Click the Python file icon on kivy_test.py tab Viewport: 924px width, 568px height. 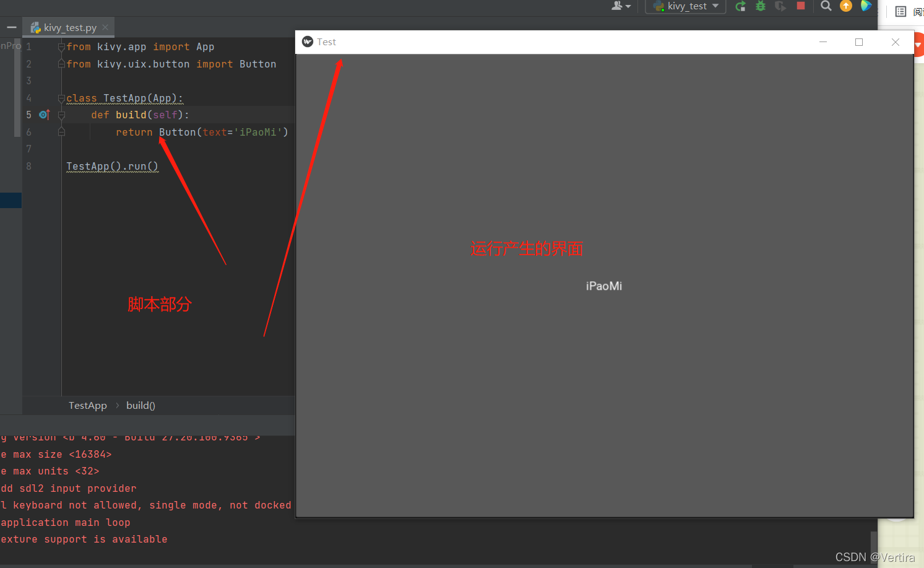[36, 28]
